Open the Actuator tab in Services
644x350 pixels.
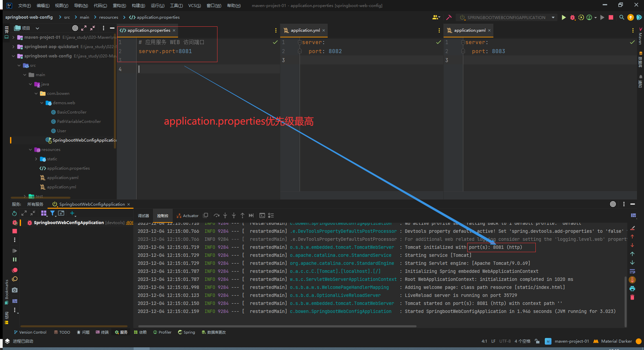187,216
